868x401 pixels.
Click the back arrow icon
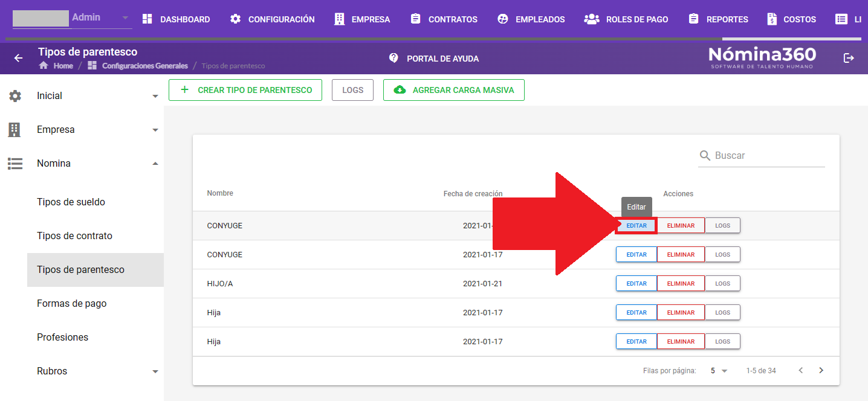click(x=18, y=58)
